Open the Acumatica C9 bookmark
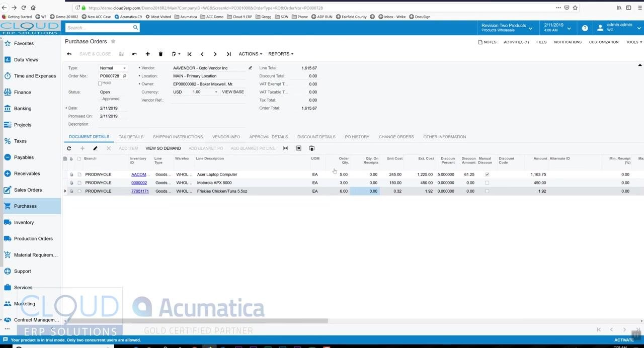The width and height of the screenshot is (644, 348). coord(128,17)
